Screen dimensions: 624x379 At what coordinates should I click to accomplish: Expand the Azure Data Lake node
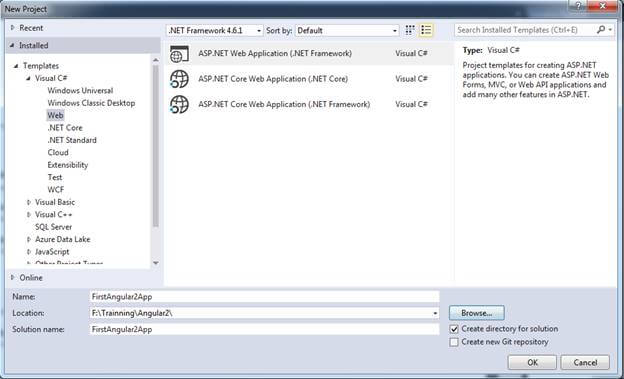pyautogui.click(x=29, y=239)
